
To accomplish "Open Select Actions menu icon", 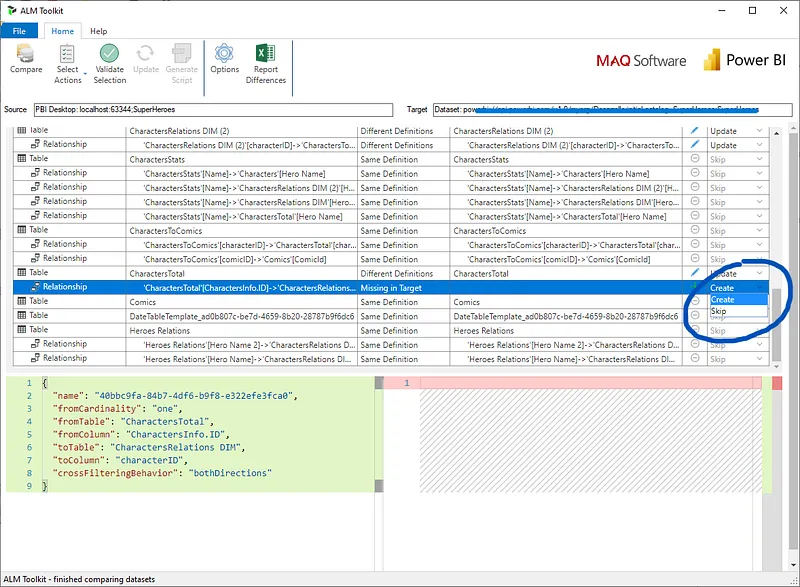I will 67,53.
